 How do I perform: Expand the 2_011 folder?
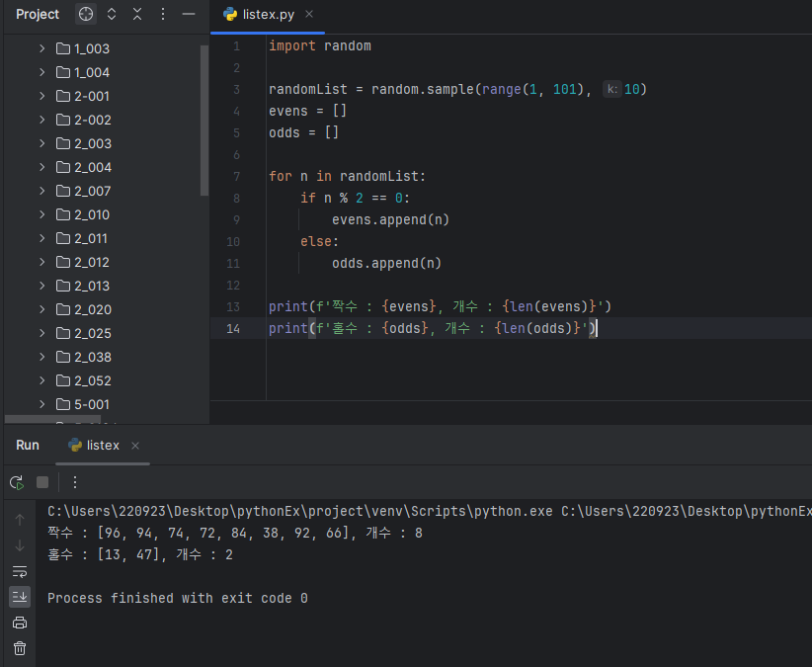41,238
